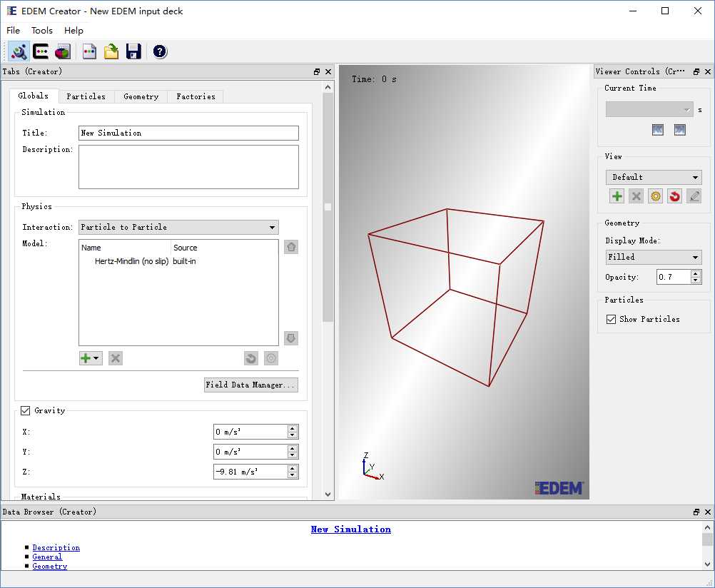Save the deck with floppy disk icon
Image resolution: width=715 pixels, height=588 pixels.
click(133, 51)
